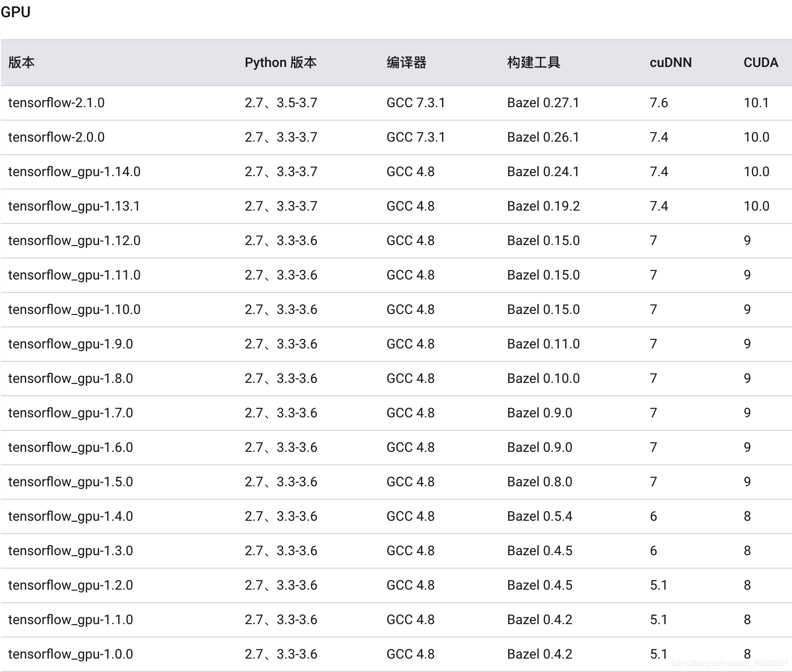This screenshot has height=672, width=792.
Task: Select the tensorflow_gpu-1.0.0 row label
Action: coord(70,654)
